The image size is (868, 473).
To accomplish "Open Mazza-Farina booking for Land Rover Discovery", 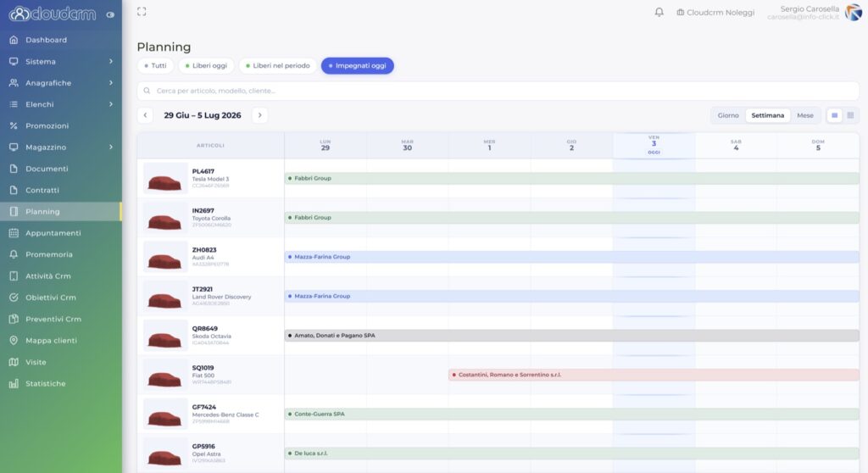I will point(572,297).
